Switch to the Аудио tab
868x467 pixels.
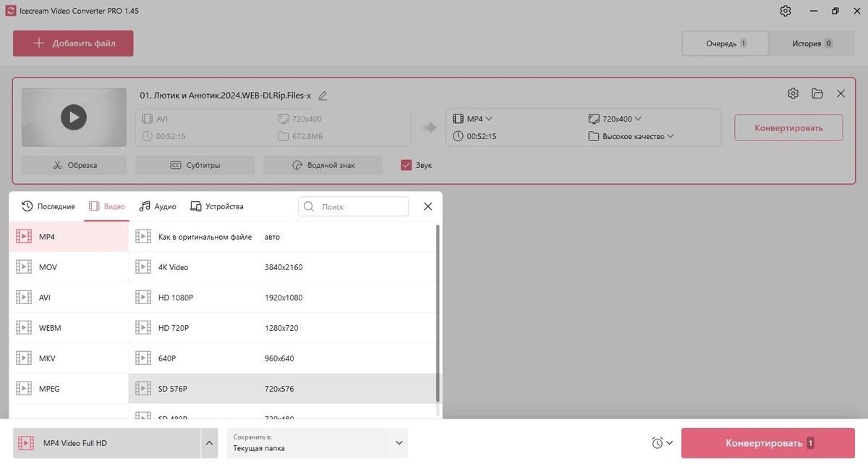point(158,206)
